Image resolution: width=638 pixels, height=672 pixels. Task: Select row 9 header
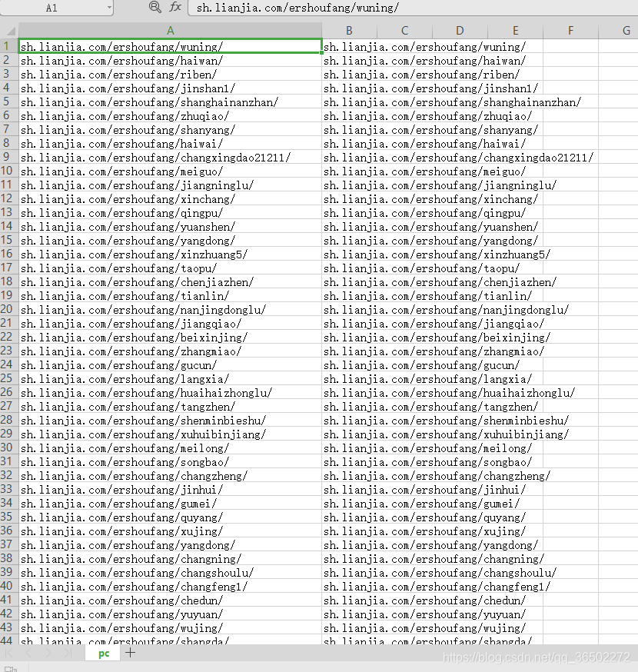click(x=9, y=157)
